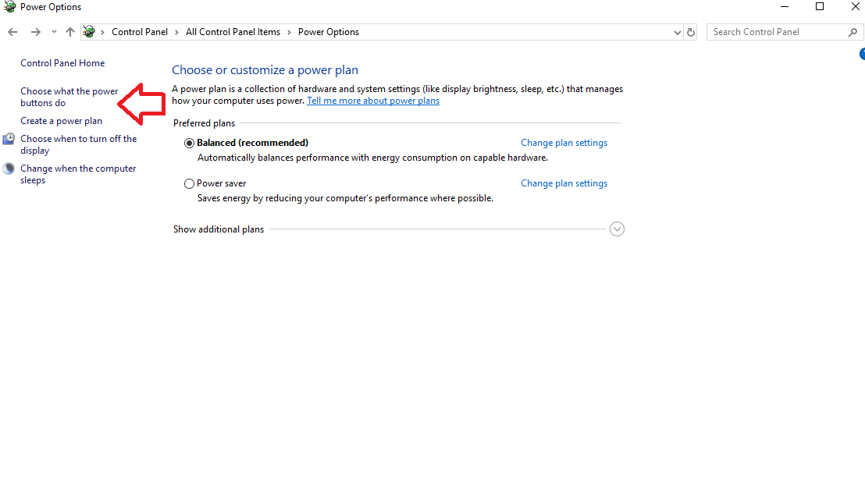Viewport: 865px width, 504px height.
Task: Minimize the Power Options window
Action: pyautogui.click(x=785, y=6)
